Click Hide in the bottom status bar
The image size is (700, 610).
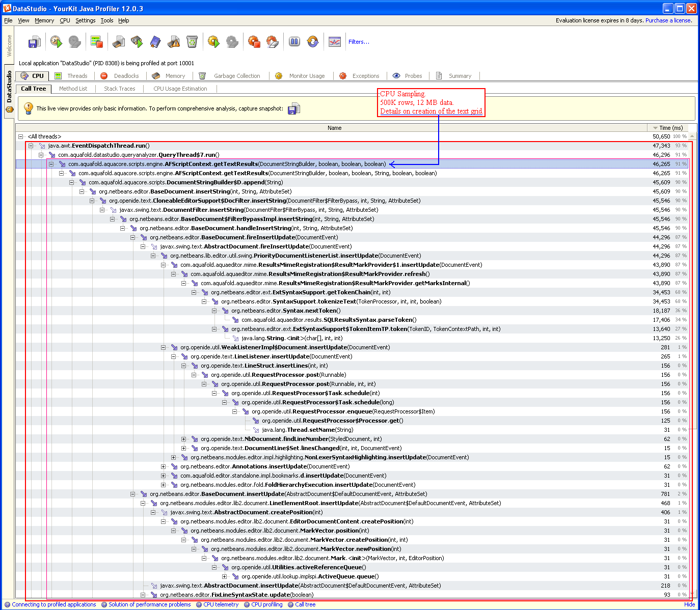pos(689,604)
